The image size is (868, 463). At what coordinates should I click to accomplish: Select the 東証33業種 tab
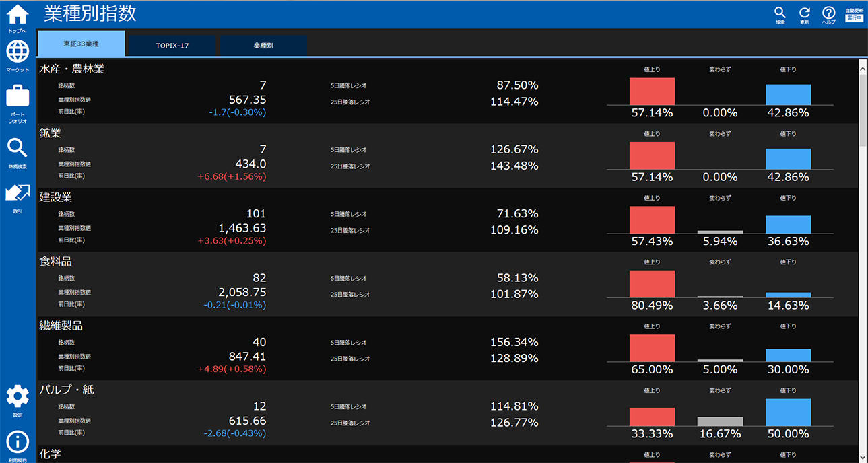click(81, 44)
